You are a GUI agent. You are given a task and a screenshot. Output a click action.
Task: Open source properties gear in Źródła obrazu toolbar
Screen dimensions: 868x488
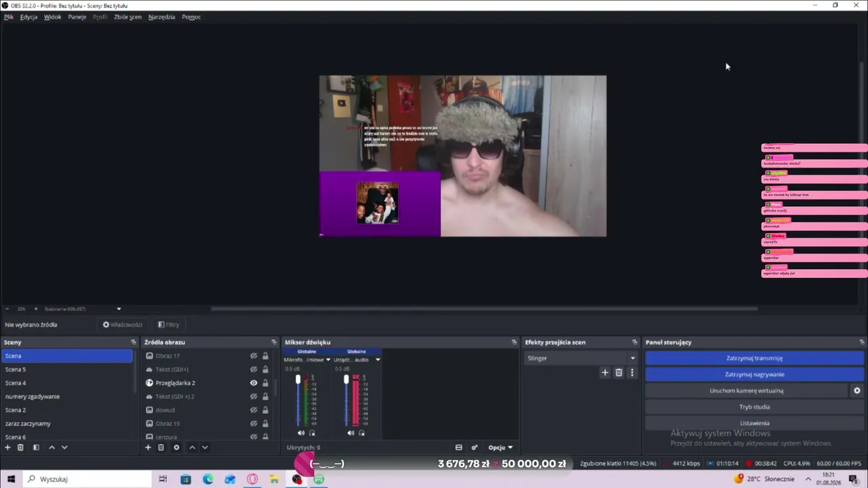pyautogui.click(x=176, y=447)
